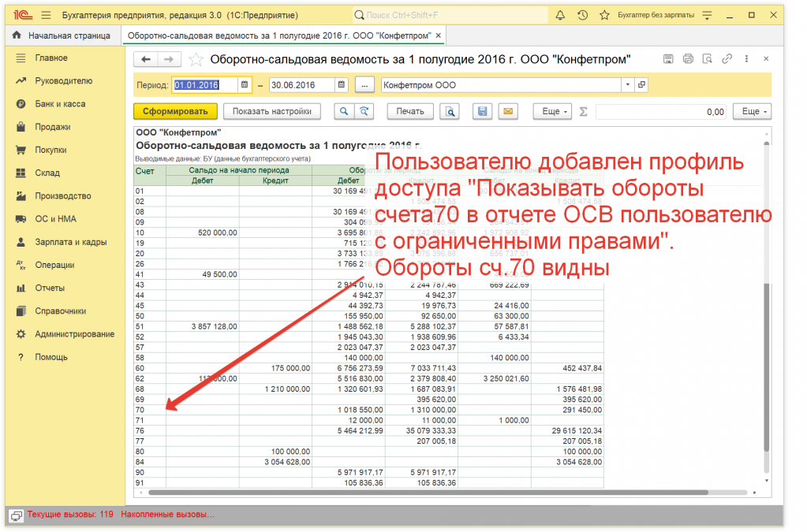Go forward with the right arrow button
The height and width of the screenshot is (532, 807).
pyautogui.click(x=169, y=60)
